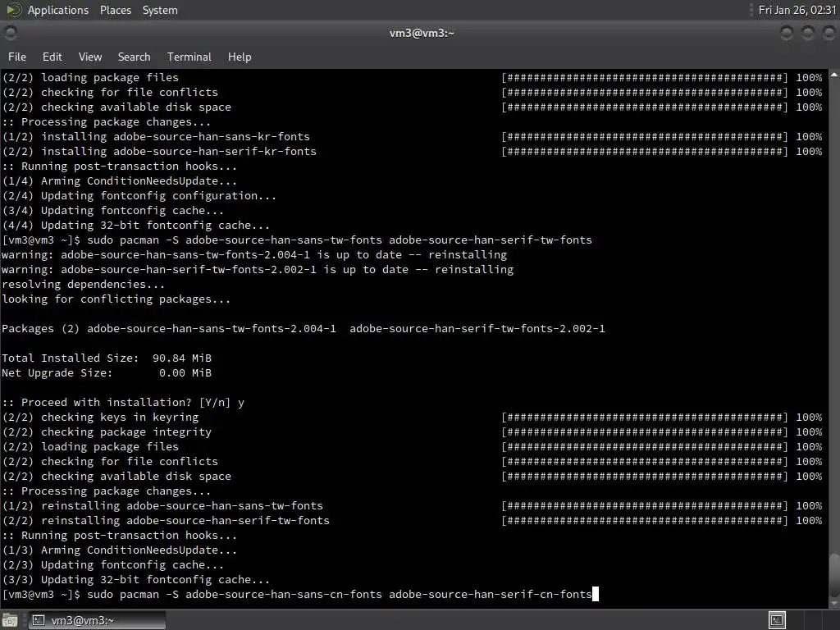Open the File menu
Screen dimensions: 840x630
[x=16, y=57]
